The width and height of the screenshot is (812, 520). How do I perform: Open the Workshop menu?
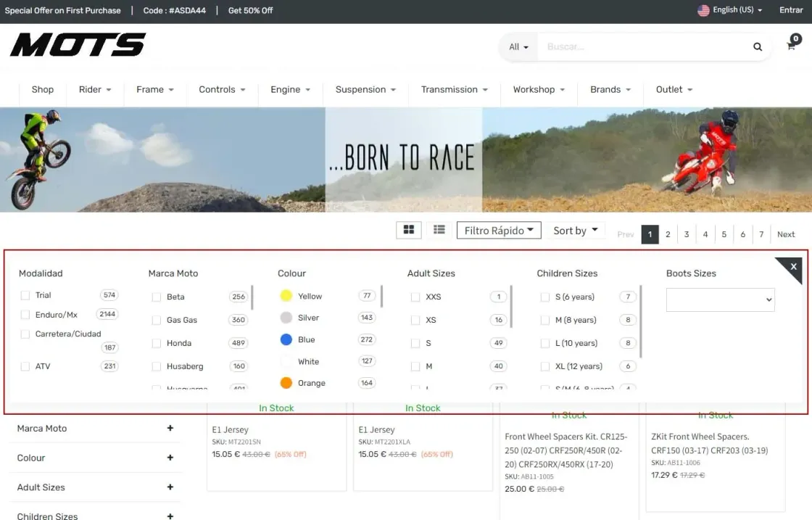[x=539, y=90]
